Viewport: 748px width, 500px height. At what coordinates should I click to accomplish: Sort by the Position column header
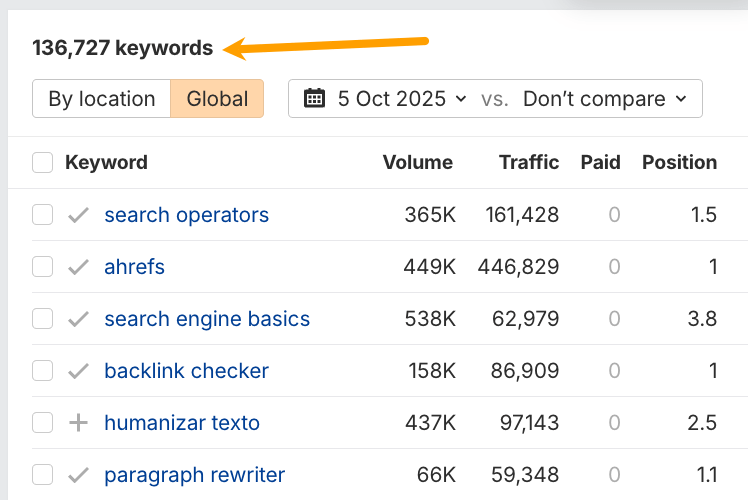point(679,163)
